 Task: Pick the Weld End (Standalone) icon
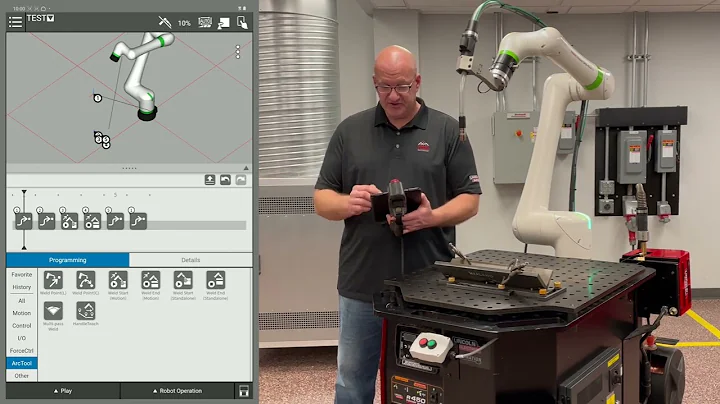[215, 280]
